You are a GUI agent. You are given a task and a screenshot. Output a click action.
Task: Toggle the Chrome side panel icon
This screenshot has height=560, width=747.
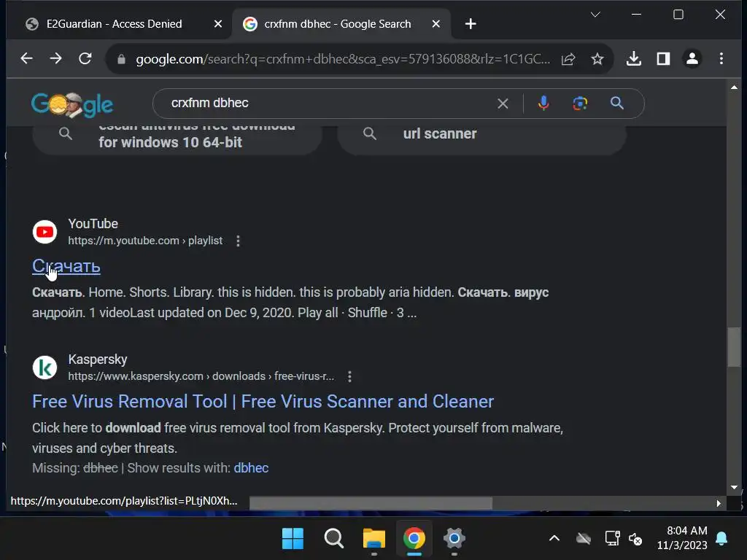(663, 58)
